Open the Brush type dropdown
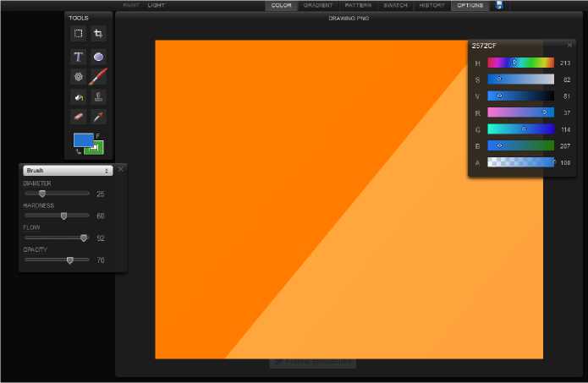The height and width of the screenshot is (383, 588). [x=68, y=170]
